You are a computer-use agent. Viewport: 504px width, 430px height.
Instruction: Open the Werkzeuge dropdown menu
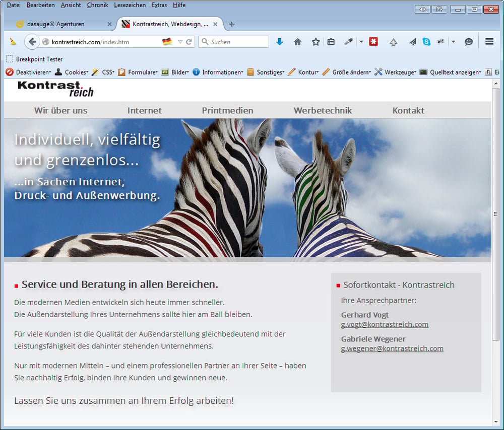pyautogui.click(x=395, y=73)
